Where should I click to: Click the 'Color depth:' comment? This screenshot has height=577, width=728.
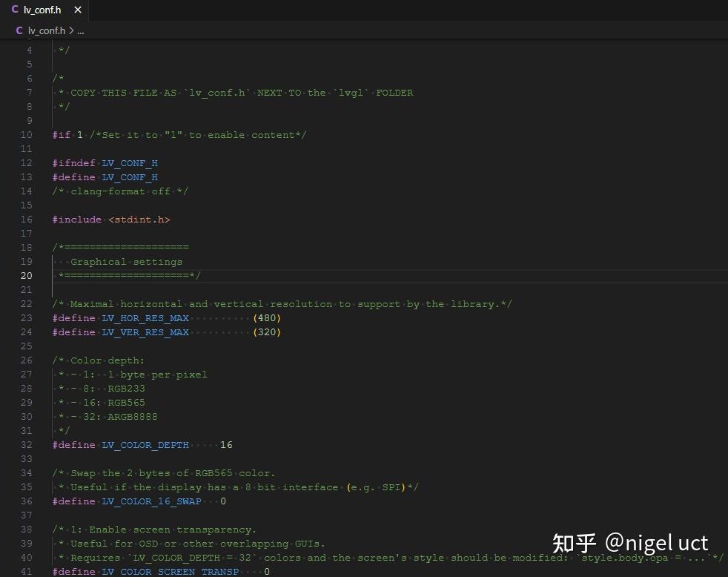(x=99, y=360)
